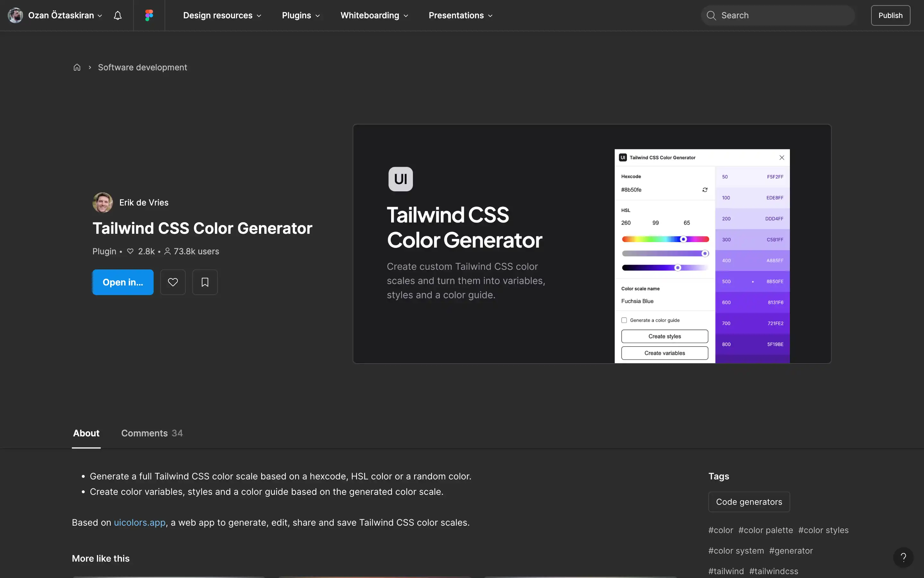Click the Search input field
Image resolution: width=924 pixels, height=578 pixels.
click(x=777, y=15)
